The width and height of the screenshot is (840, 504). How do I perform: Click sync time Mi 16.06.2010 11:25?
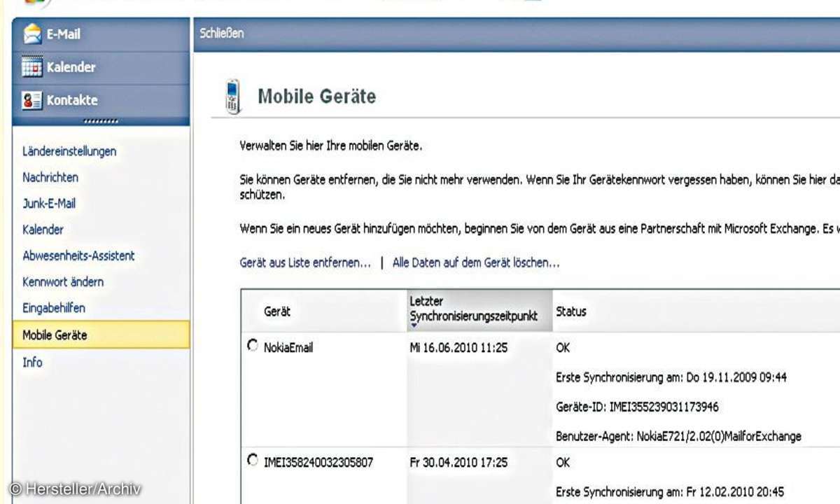[458, 347]
